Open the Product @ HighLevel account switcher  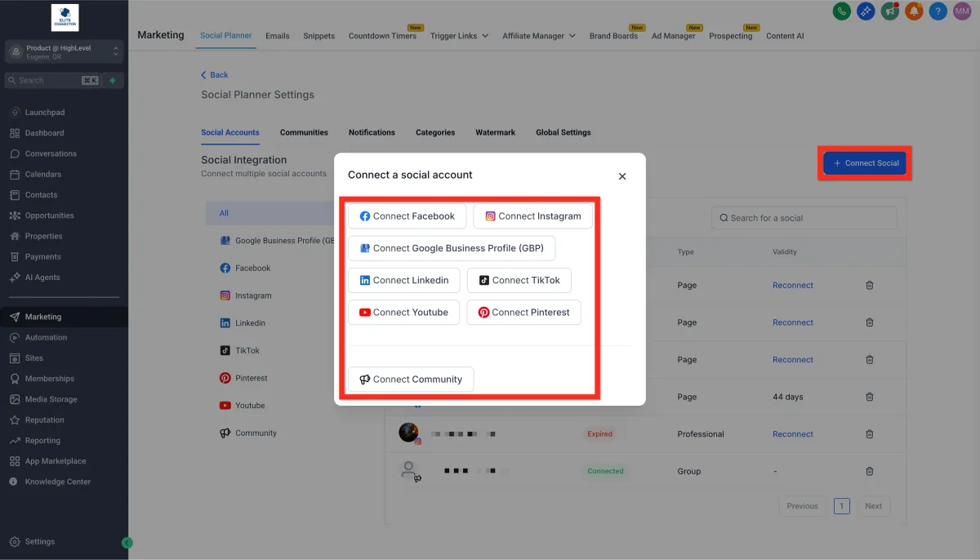click(x=64, y=51)
